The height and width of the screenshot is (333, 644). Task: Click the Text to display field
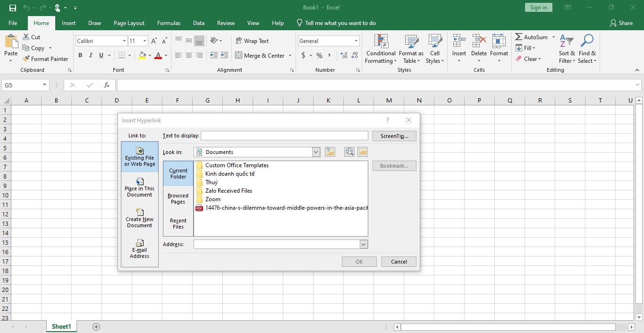click(284, 136)
